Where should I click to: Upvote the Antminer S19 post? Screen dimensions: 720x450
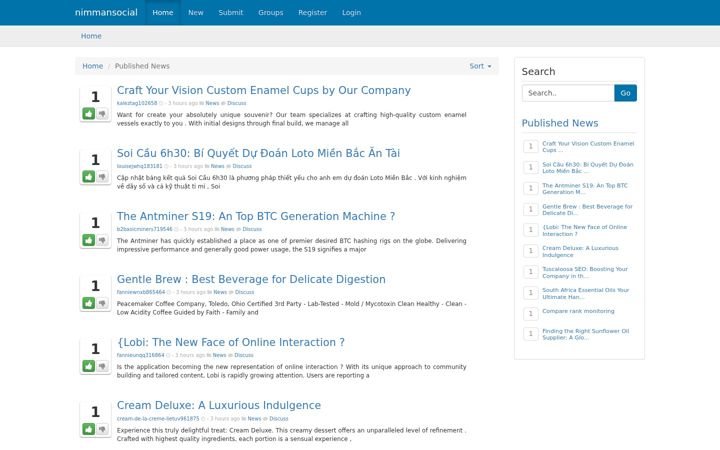coord(89,240)
